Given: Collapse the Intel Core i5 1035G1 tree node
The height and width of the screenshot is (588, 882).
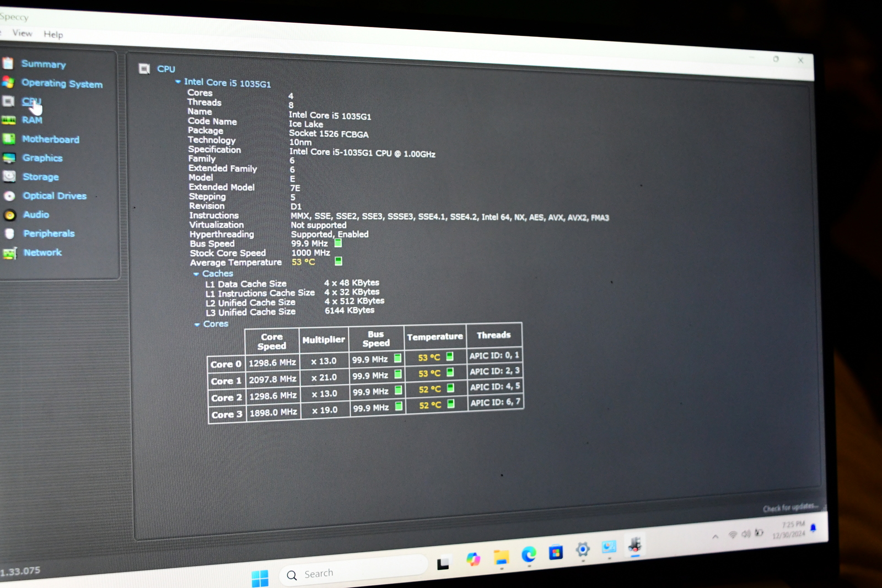Looking at the screenshot, I should coord(178,82).
